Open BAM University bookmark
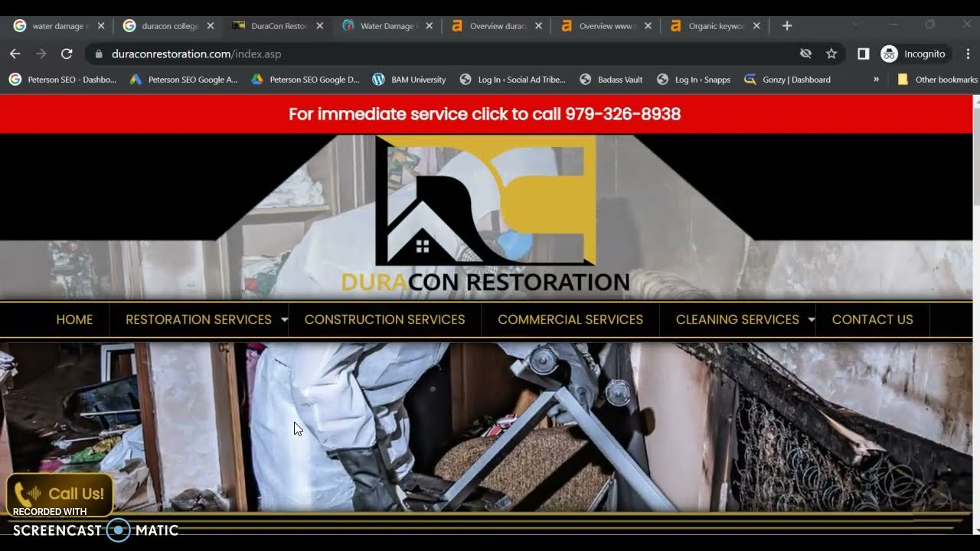 tap(409, 80)
